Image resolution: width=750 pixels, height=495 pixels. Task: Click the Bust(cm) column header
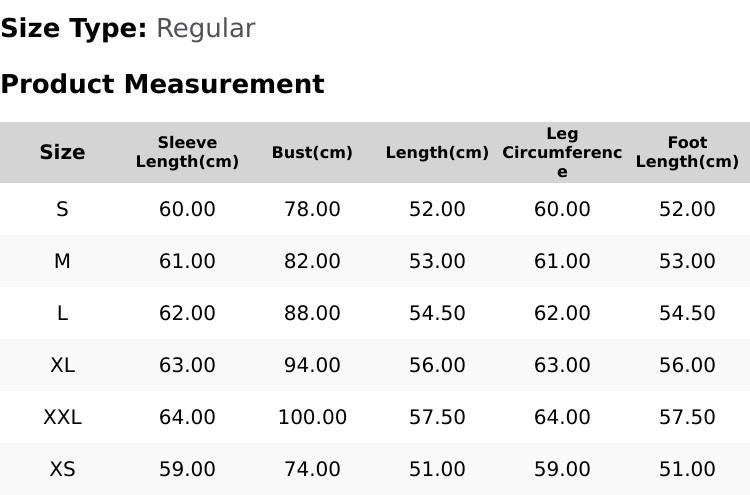(312, 152)
